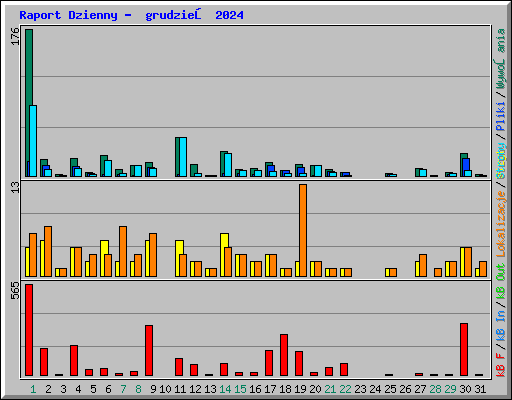Screen dimensions: 512x400
Task: Click the green kB Out legend label
Action: (501, 282)
